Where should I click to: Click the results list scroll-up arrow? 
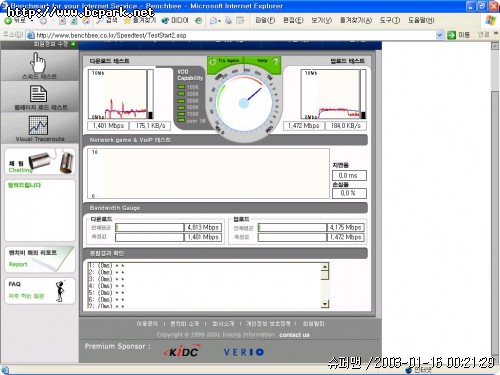coord(325,267)
